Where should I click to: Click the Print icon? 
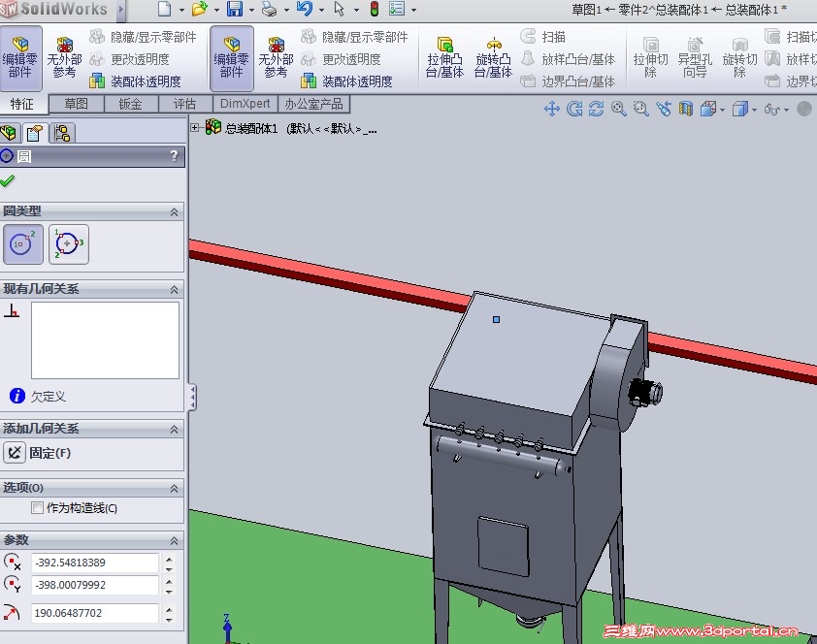click(270, 9)
